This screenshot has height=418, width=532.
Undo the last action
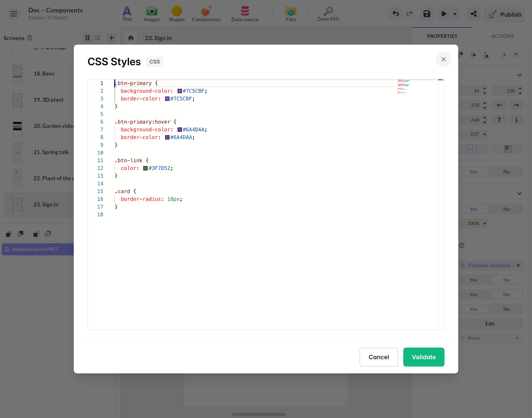(396, 14)
